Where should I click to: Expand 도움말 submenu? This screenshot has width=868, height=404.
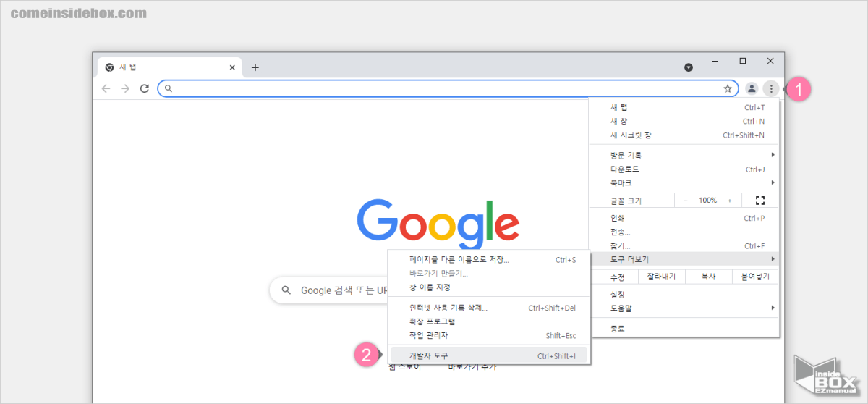click(x=684, y=308)
